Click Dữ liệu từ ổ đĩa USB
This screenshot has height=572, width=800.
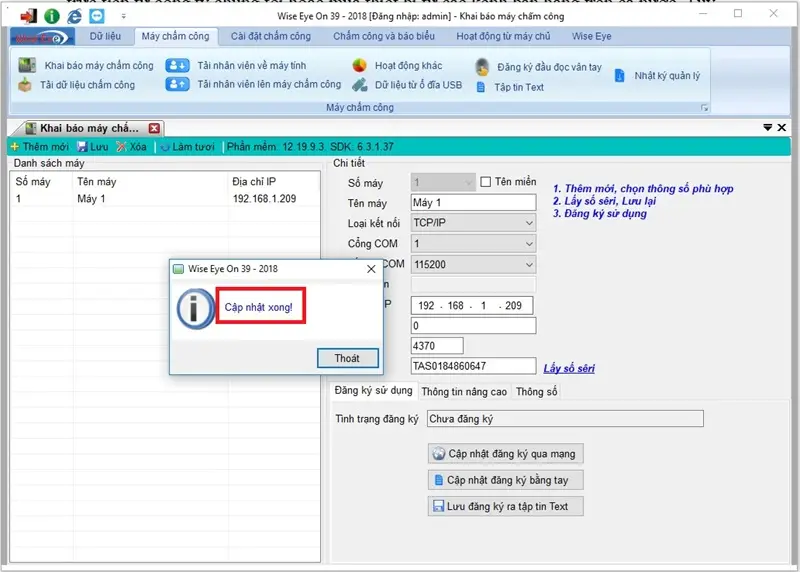pyautogui.click(x=417, y=85)
